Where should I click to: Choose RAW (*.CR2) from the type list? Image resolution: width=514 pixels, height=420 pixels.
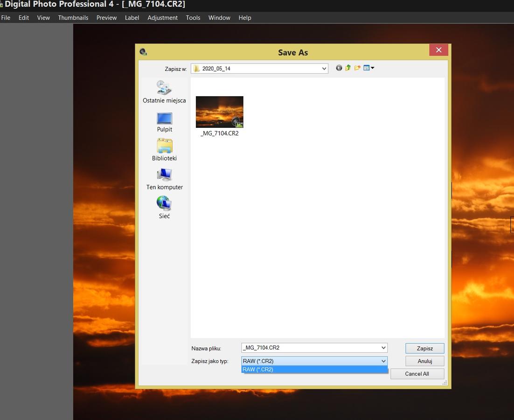[x=314, y=370]
